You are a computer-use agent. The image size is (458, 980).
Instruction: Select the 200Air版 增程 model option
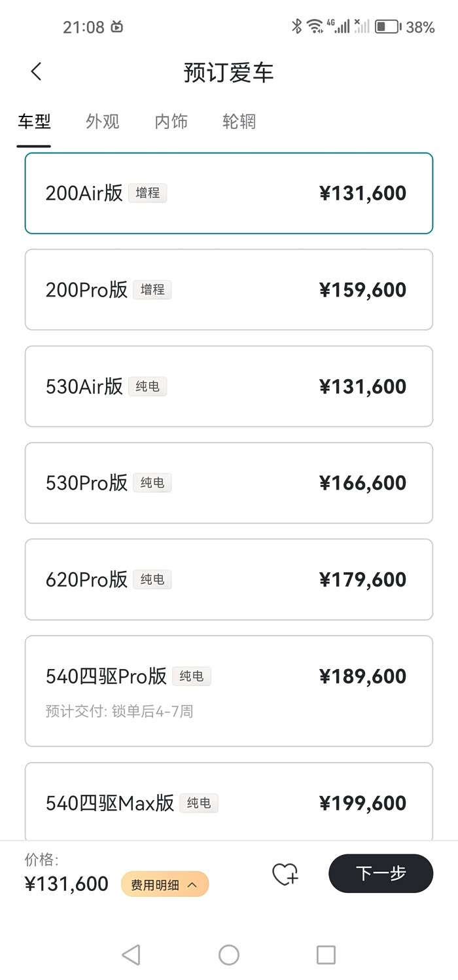pos(229,193)
